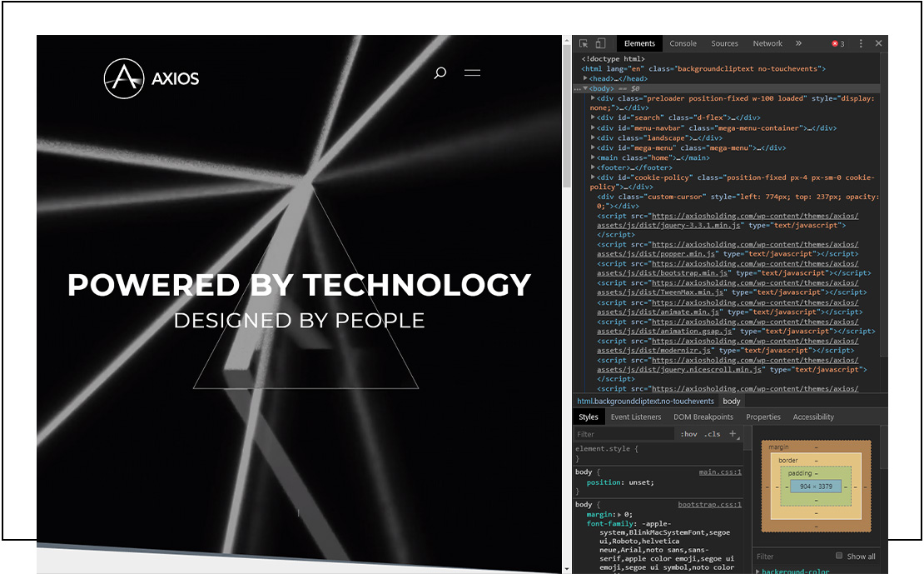Toggle the device toolbar in DevTools
The image size is (924, 574).
pyautogui.click(x=600, y=43)
